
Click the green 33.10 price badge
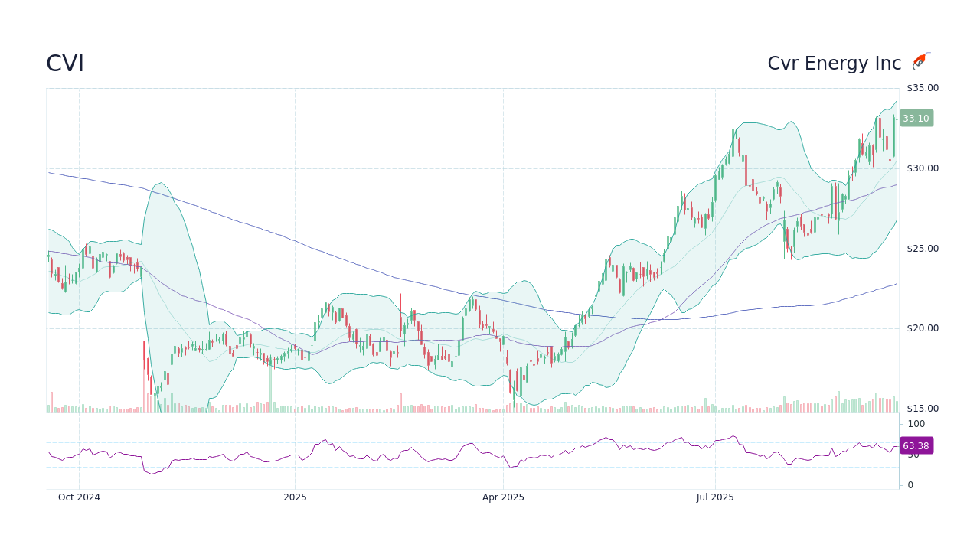(916, 118)
